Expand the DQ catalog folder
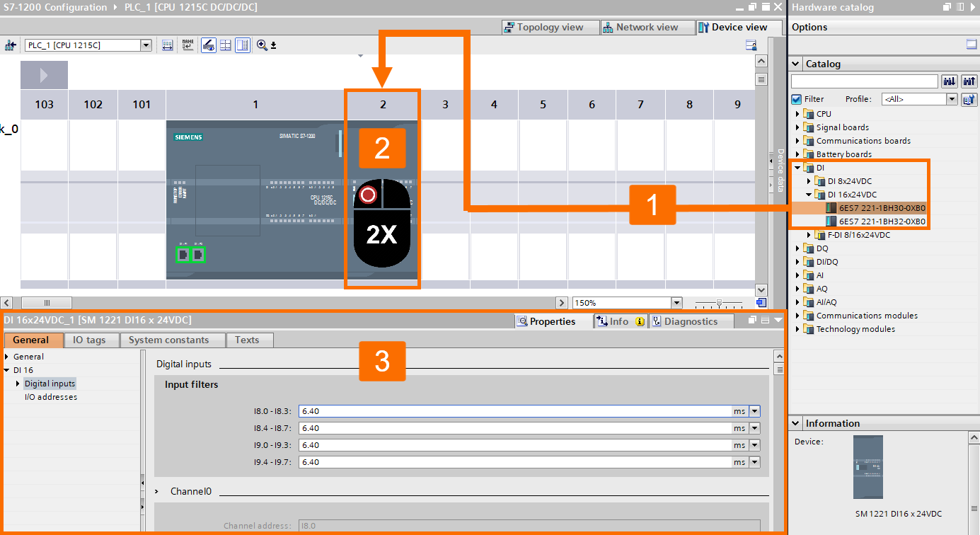Image resolution: width=980 pixels, height=535 pixels. click(797, 248)
